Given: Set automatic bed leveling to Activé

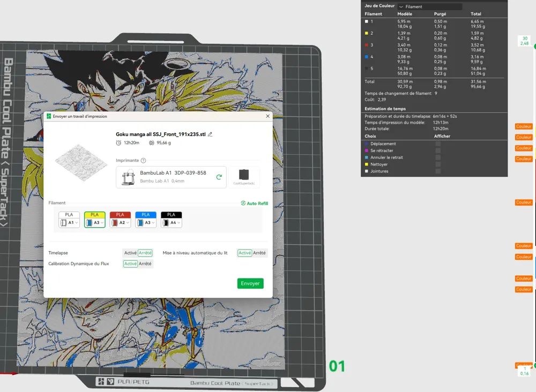Looking at the screenshot, I should click(x=245, y=253).
